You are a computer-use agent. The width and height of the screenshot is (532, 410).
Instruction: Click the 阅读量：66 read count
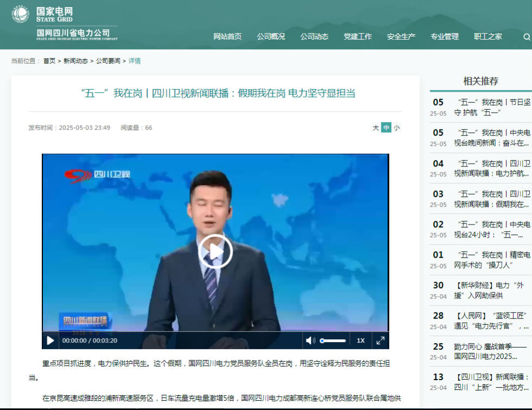click(x=136, y=128)
